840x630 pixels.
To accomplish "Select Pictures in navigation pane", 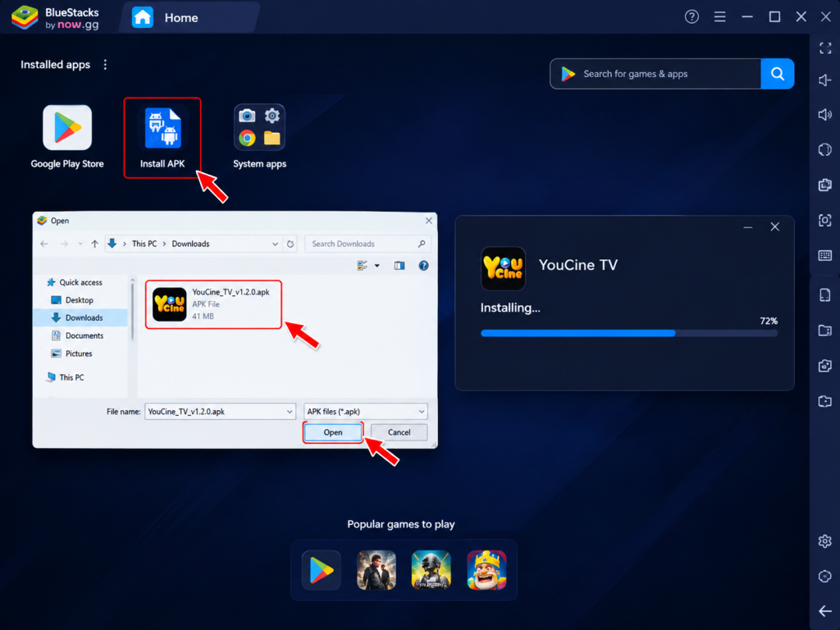I will click(72, 354).
